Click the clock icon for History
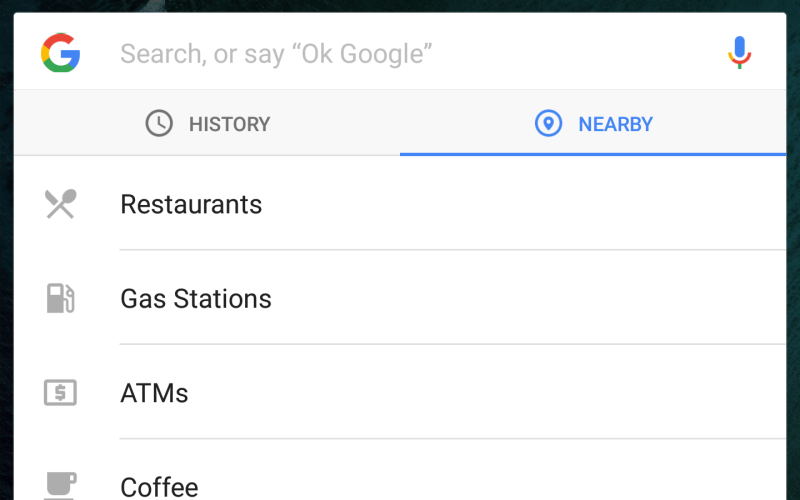Viewport: 800px width, 500px height. [159, 124]
